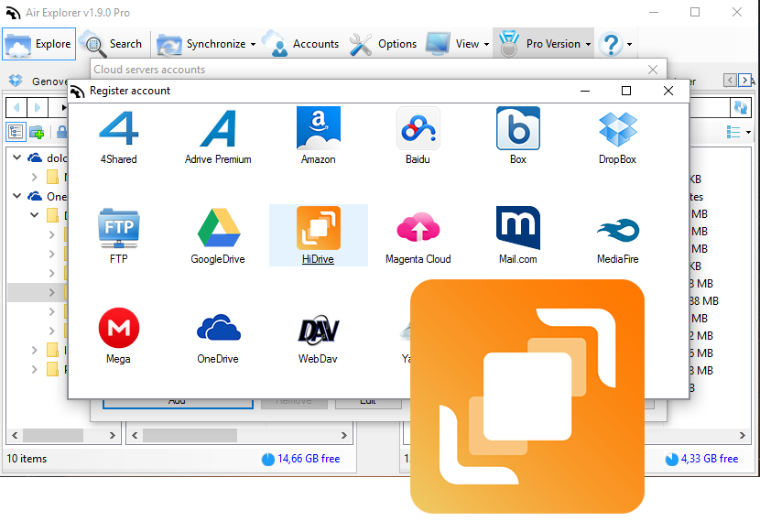Open the View dropdown arrow

(x=486, y=44)
